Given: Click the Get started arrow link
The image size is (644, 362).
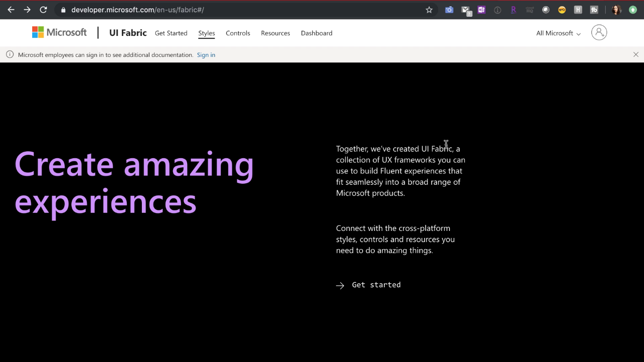Looking at the screenshot, I should 368,285.
